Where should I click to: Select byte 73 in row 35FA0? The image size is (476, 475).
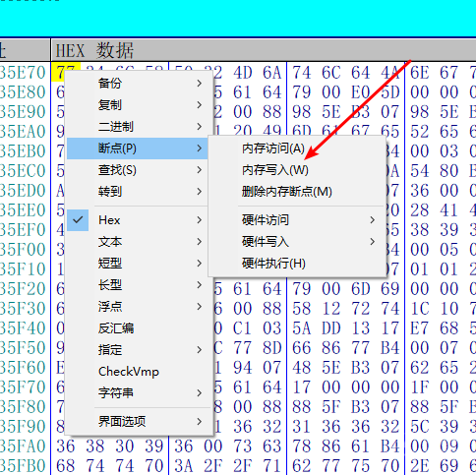pyautogui.click(x=243, y=446)
